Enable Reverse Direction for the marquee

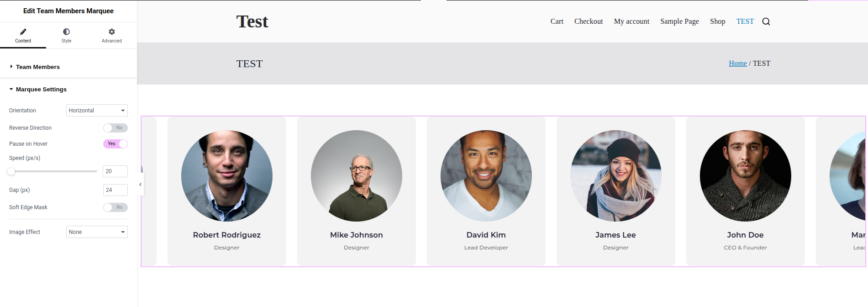(x=115, y=128)
